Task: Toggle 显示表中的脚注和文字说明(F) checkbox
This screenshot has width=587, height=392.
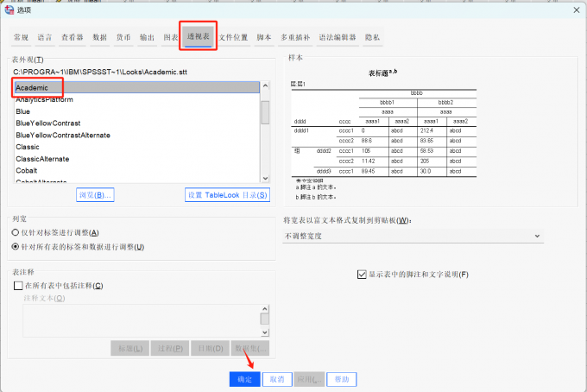Action: pos(362,275)
